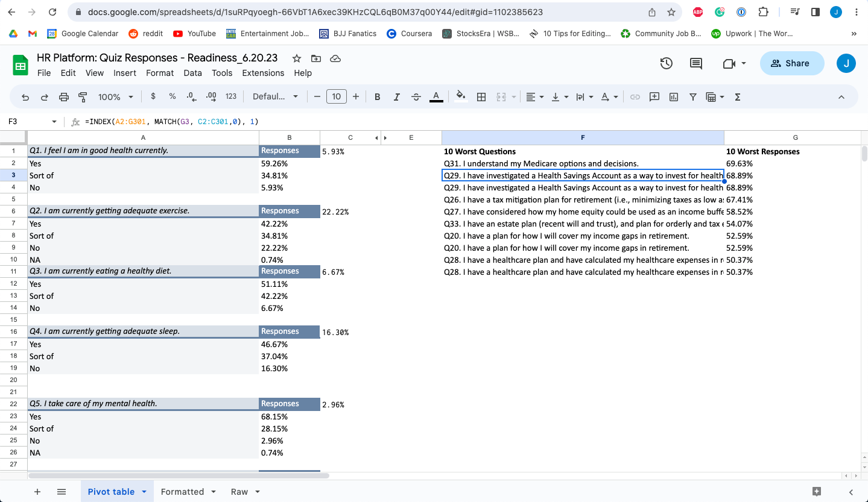Open the Format menu
Viewport: 868px width, 502px height.
point(159,73)
